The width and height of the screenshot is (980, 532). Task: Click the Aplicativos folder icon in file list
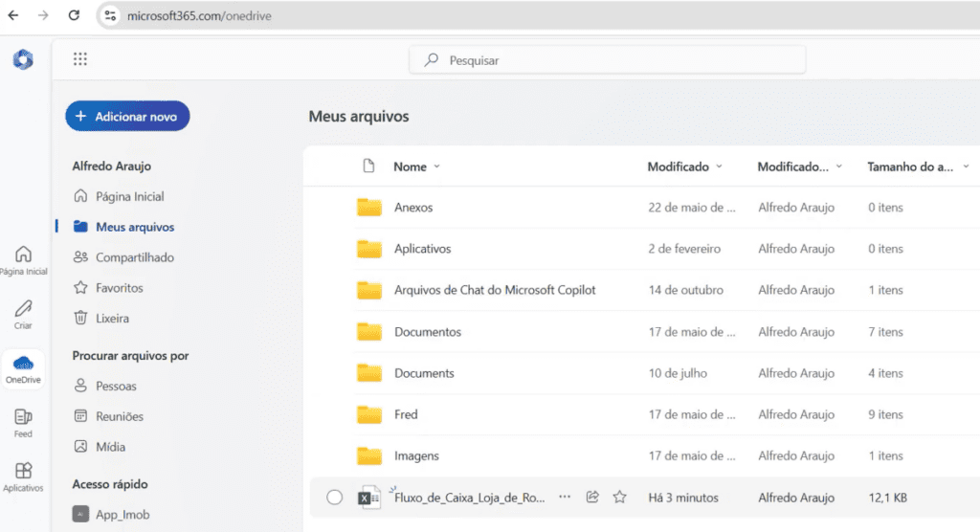coord(369,248)
